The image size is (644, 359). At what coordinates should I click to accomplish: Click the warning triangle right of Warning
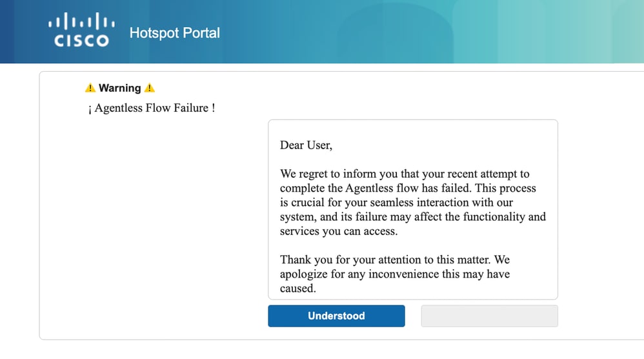click(150, 88)
